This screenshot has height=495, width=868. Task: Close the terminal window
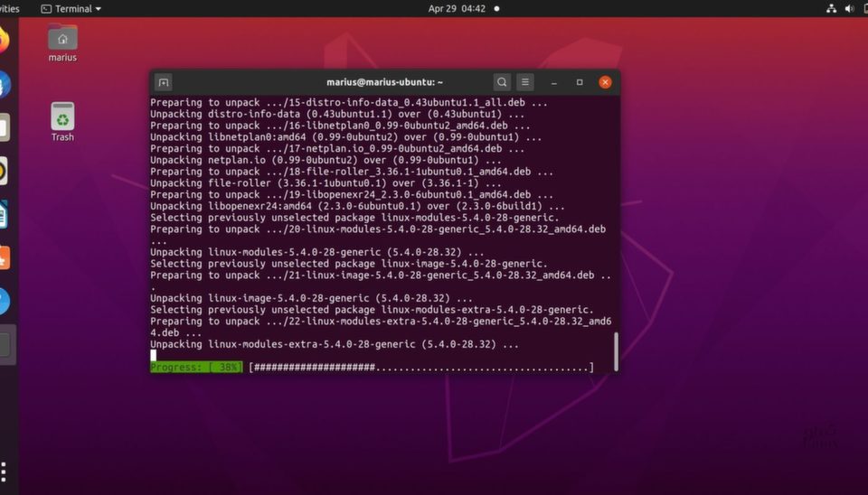pos(605,82)
